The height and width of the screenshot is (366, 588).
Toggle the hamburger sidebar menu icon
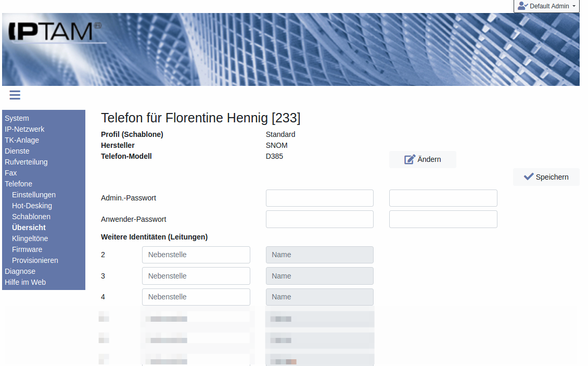click(x=15, y=95)
